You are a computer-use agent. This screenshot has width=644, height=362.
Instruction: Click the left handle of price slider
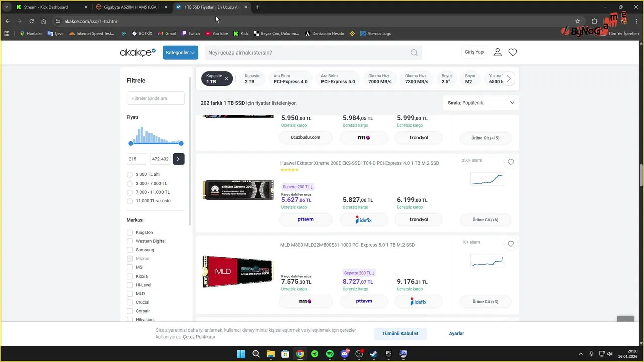[x=131, y=144]
